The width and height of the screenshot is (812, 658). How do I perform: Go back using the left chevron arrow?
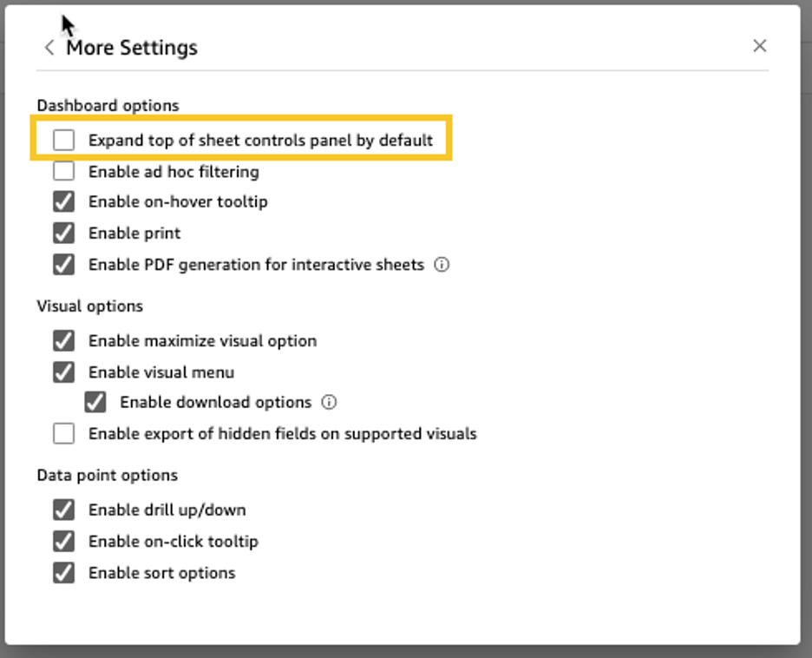coord(49,48)
